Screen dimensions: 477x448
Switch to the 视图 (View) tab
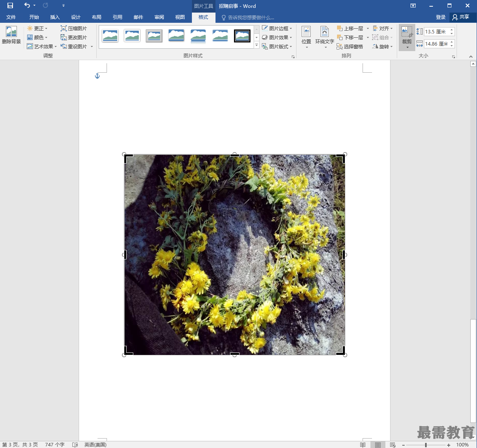(180, 17)
